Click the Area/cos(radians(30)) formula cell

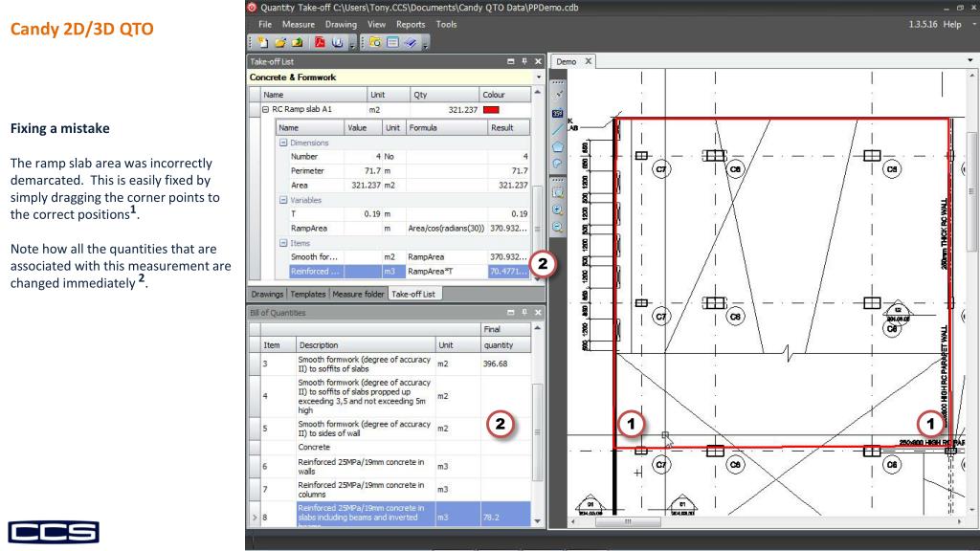446,229
